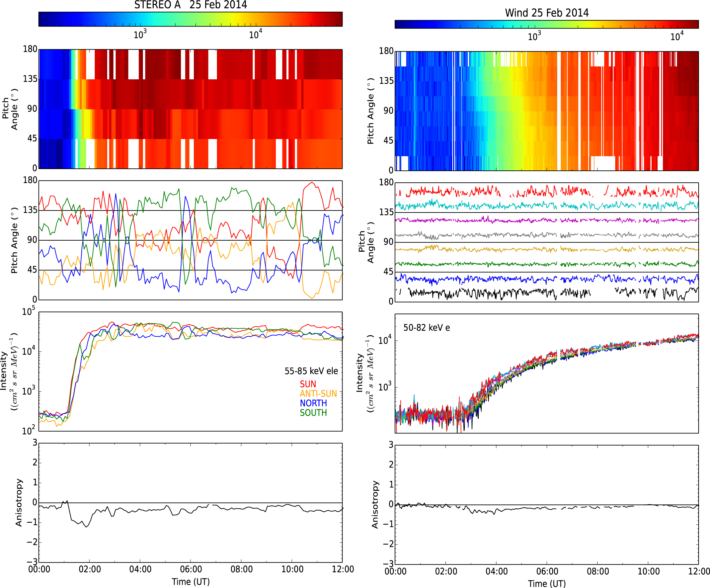710x588 pixels.
Task: Click the 04:00 tick label under Wind plot
Action: tap(496, 572)
